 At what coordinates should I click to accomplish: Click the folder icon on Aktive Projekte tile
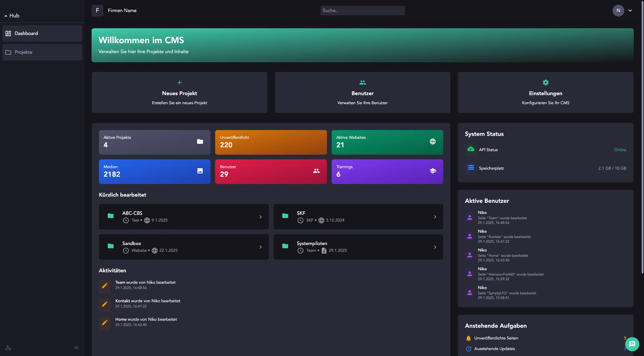(200, 141)
